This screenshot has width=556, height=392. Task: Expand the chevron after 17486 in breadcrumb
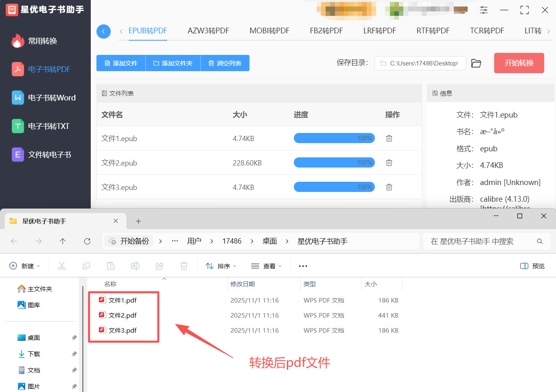[x=252, y=241]
